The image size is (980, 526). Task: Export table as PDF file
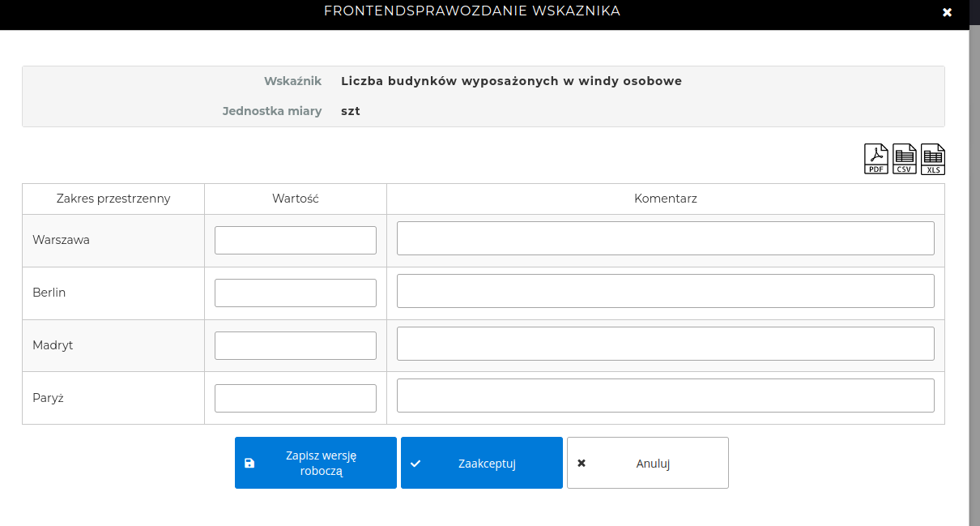point(876,159)
